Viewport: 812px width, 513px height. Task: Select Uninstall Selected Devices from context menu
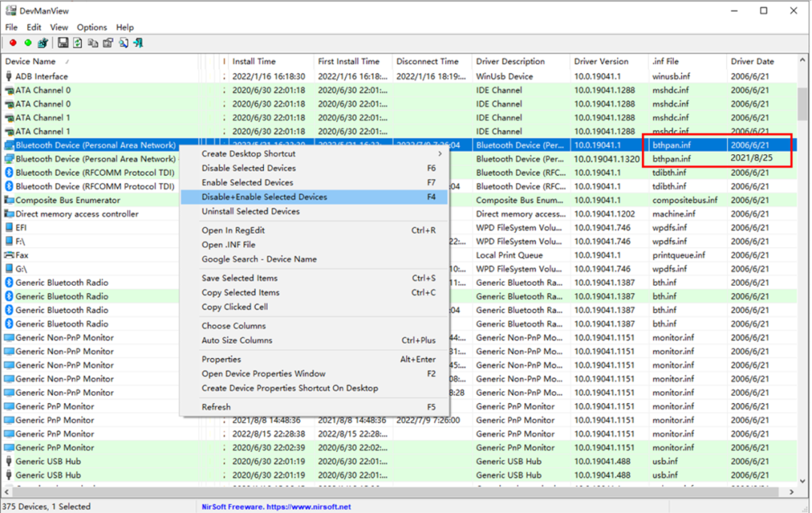(x=250, y=211)
